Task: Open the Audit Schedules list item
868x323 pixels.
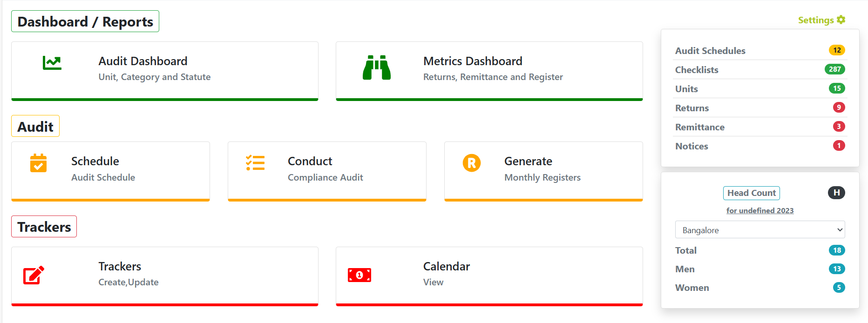Action: click(710, 51)
